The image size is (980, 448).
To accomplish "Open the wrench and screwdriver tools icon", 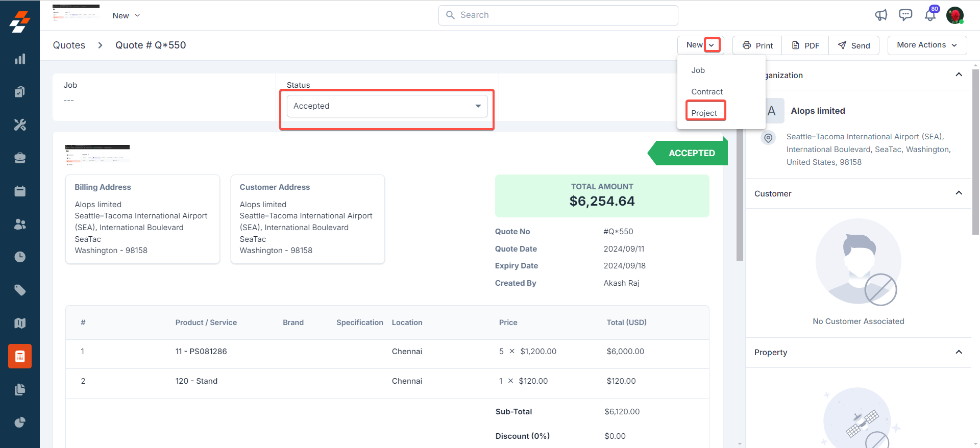I will click(x=20, y=125).
